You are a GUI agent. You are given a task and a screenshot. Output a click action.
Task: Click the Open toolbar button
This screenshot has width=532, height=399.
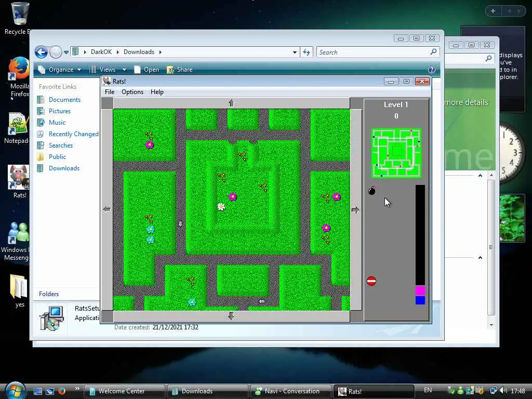(147, 70)
